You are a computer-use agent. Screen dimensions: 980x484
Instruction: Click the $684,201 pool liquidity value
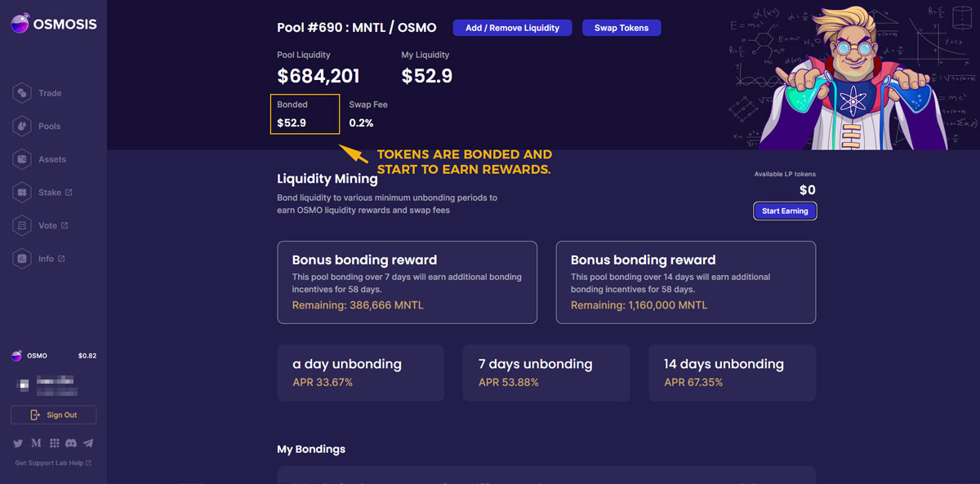pyautogui.click(x=318, y=76)
